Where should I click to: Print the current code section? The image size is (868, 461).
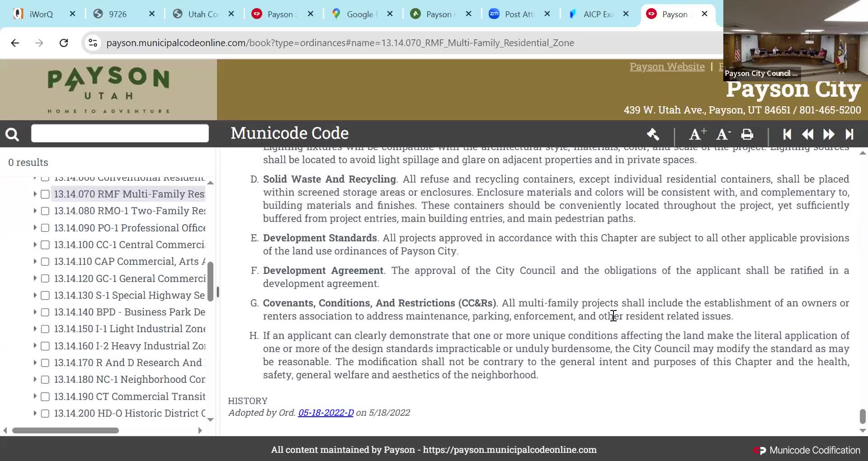[747, 134]
